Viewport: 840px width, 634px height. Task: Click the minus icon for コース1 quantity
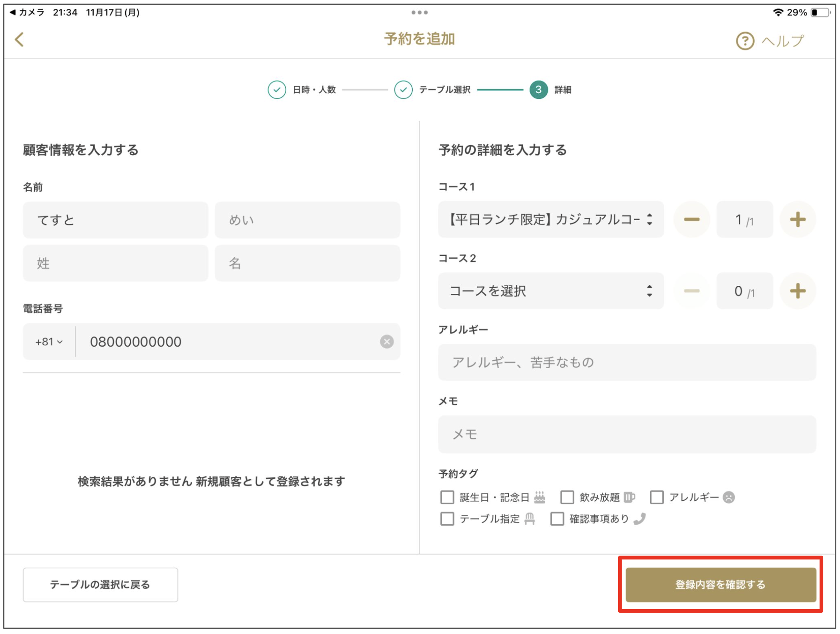[x=692, y=219]
